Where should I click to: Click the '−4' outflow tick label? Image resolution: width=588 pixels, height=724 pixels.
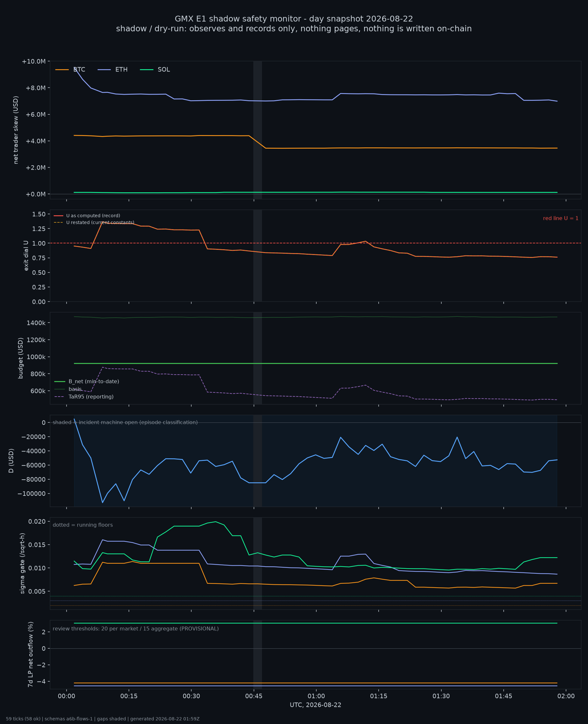[42, 682]
